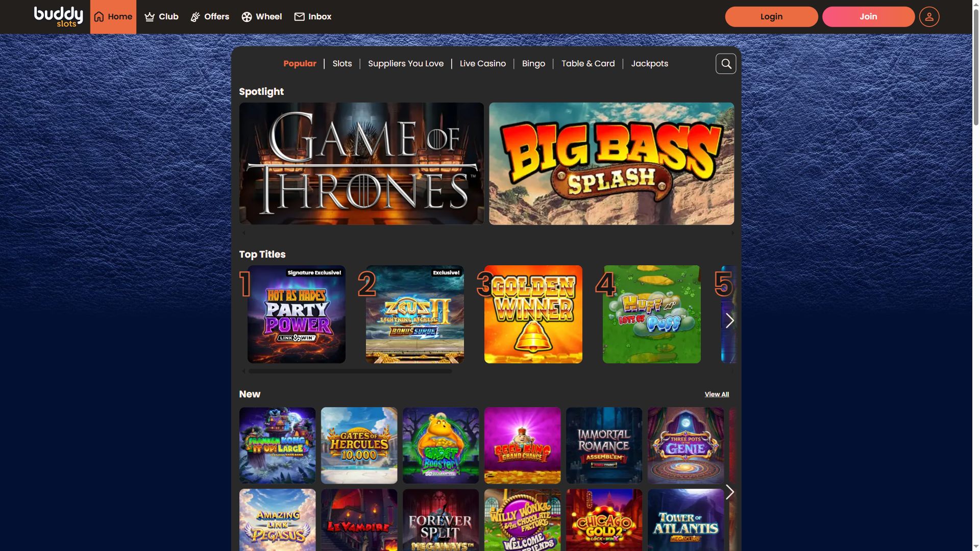Open Game of Thrones spotlight banner
This screenshot has height=551, width=980.
point(361,164)
